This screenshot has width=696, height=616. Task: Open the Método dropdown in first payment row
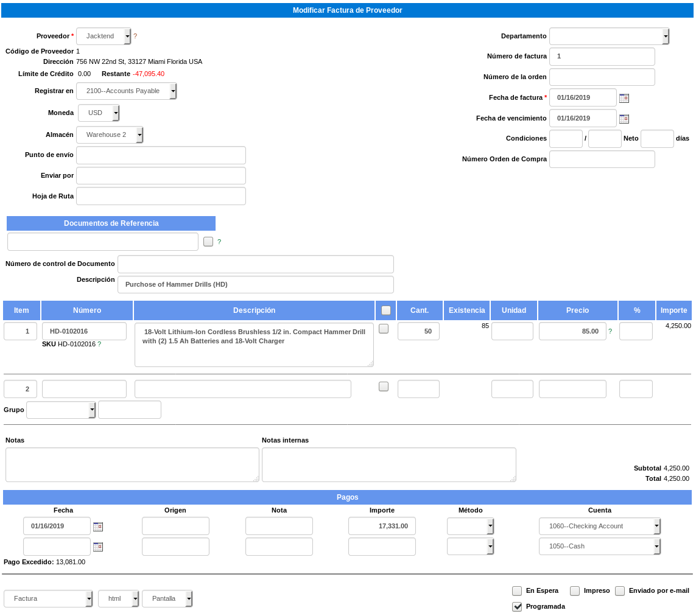click(470, 527)
